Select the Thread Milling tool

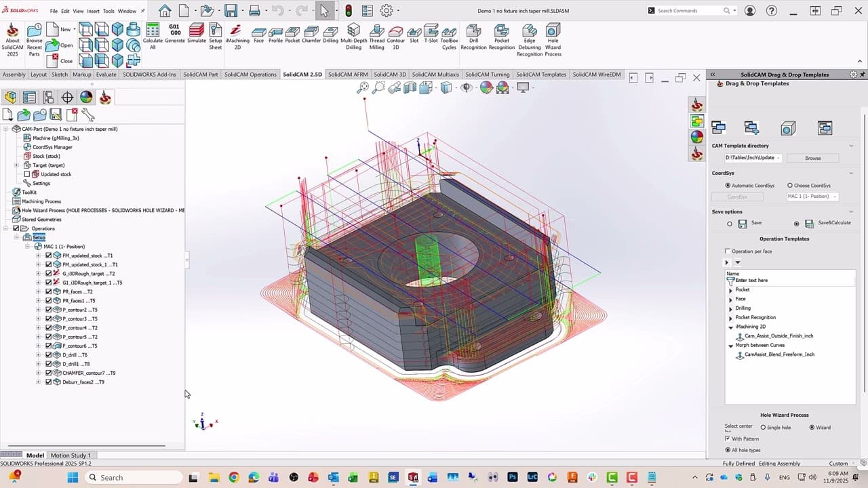(x=377, y=37)
